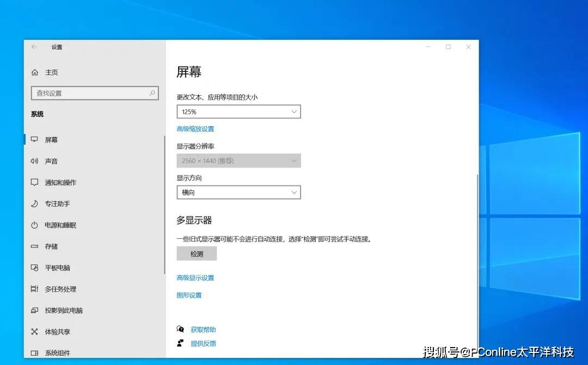Select 体验共享 in the sidebar
This screenshot has height=365, width=588.
57,332
